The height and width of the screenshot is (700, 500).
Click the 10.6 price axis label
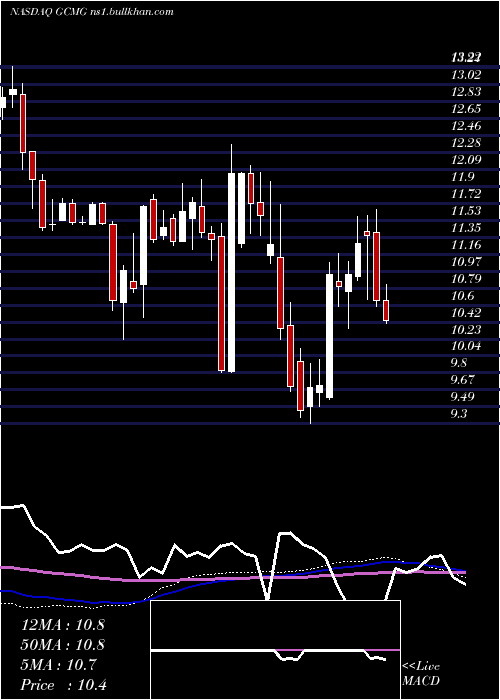pos(462,296)
